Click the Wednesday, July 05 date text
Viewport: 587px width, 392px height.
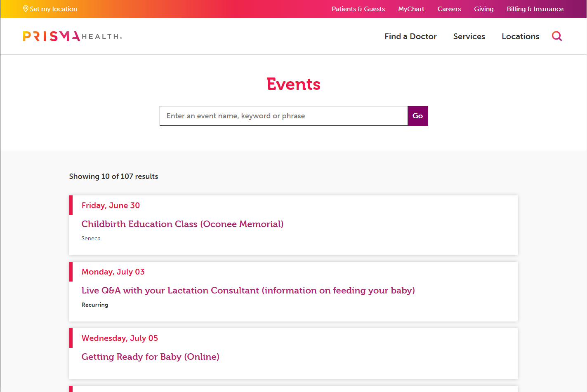click(x=120, y=338)
